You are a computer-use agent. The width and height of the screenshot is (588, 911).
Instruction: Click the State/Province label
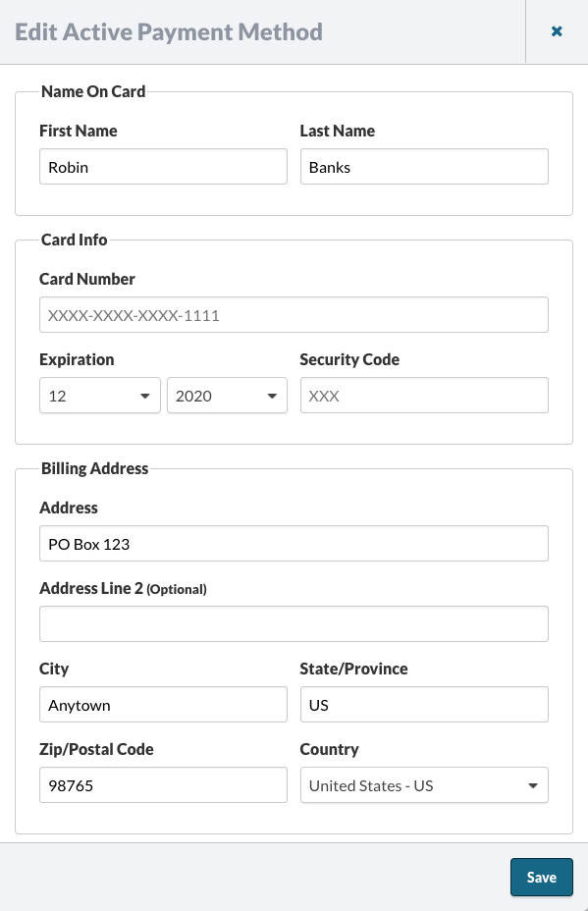coord(353,669)
